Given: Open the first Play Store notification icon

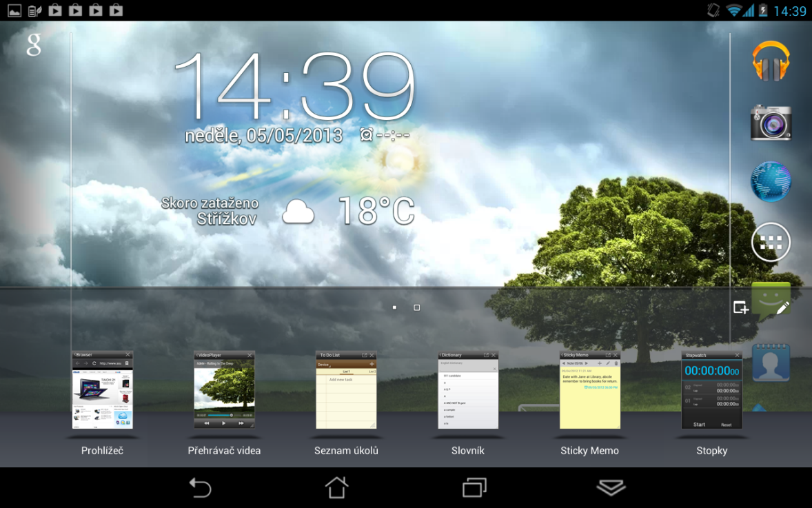Looking at the screenshot, I should pyautogui.click(x=55, y=10).
